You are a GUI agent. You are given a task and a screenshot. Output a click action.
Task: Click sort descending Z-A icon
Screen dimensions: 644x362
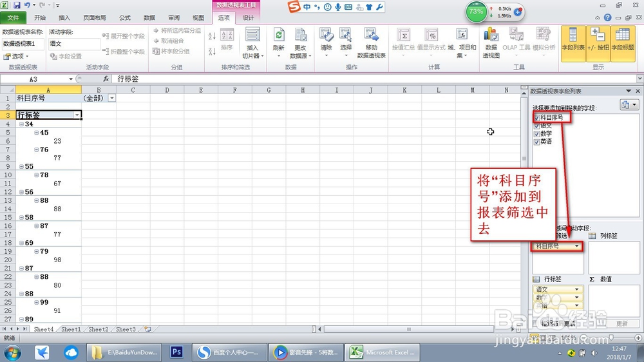(212, 52)
